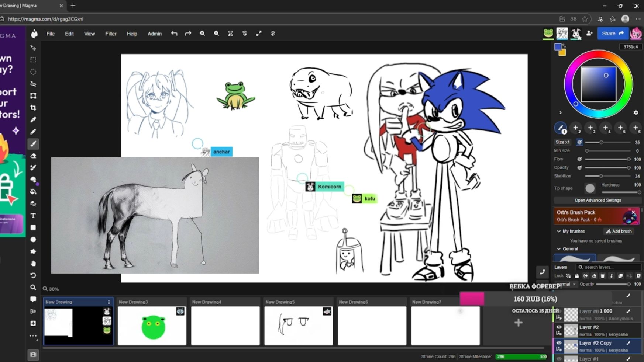Open the invite user icon
Screen dimensions: 644x362
coord(589,34)
